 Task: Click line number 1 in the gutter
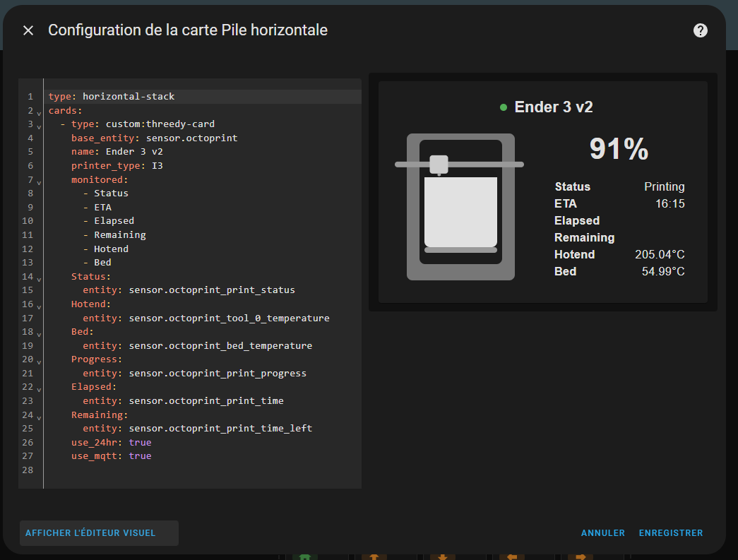30,97
